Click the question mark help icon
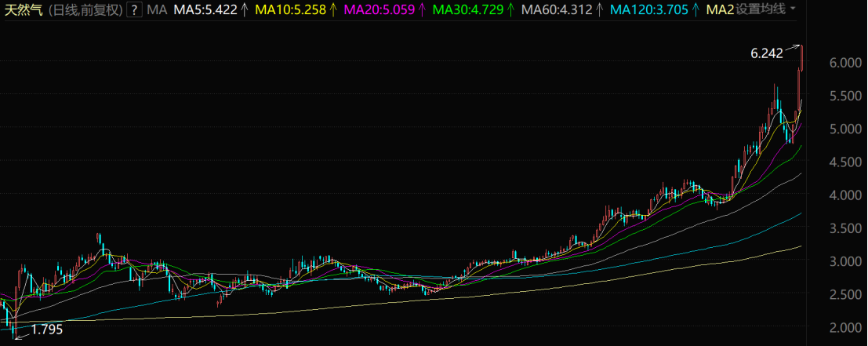Viewport: 868px width, 346px height. pyautogui.click(x=135, y=10)
